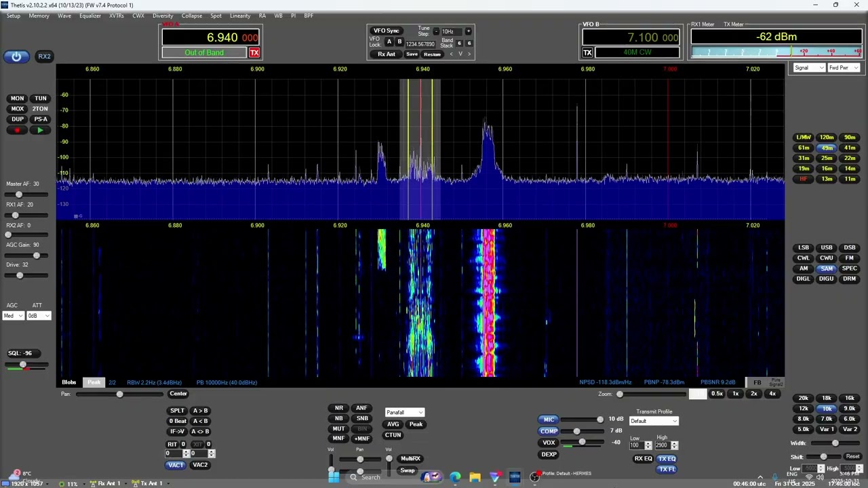
Task: Open the Transmit Profile Default dropdown
Action: 654,421
